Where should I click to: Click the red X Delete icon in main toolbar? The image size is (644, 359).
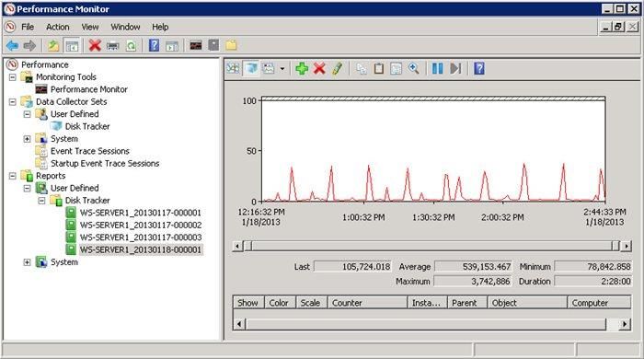coord(95,46)
